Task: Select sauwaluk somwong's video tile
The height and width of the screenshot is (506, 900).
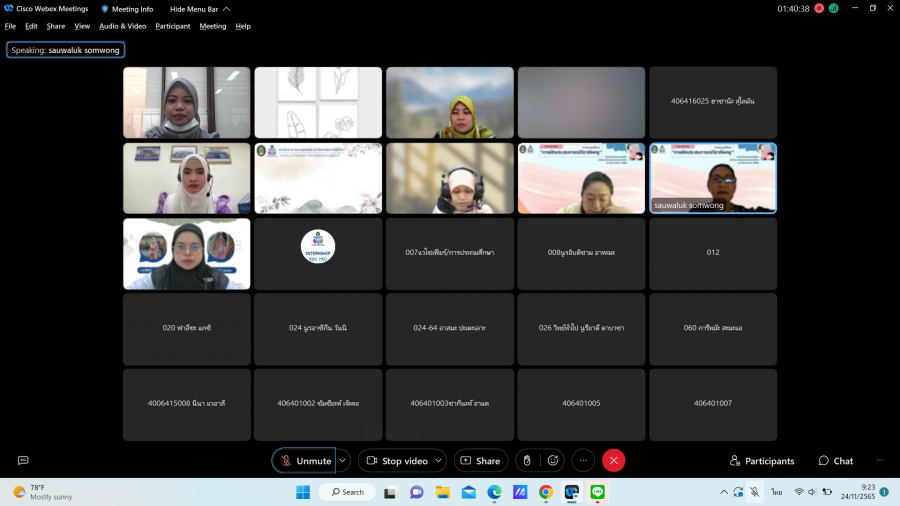Action: (x=712, y=178)
